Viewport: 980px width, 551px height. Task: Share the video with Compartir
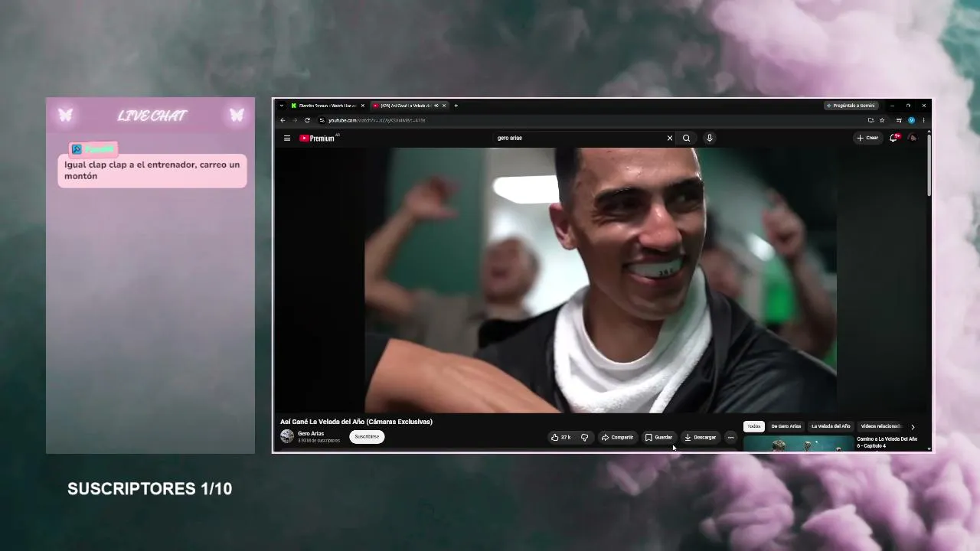(x=617, y=438)
